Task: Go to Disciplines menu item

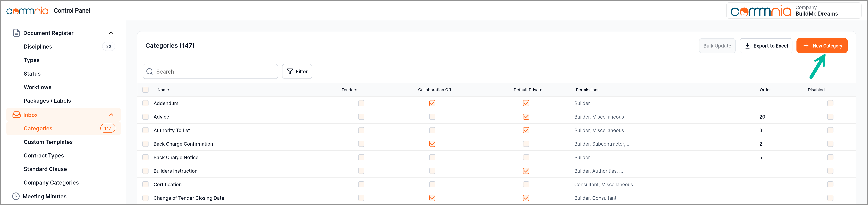Action: pyautogui.click(x=38, y=47)
